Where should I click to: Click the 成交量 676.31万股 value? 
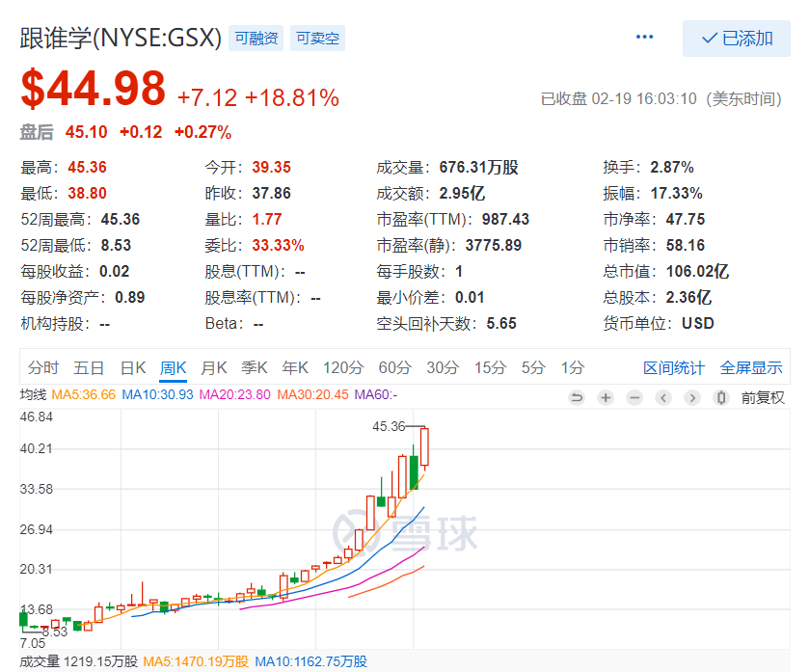click(479, 168)
